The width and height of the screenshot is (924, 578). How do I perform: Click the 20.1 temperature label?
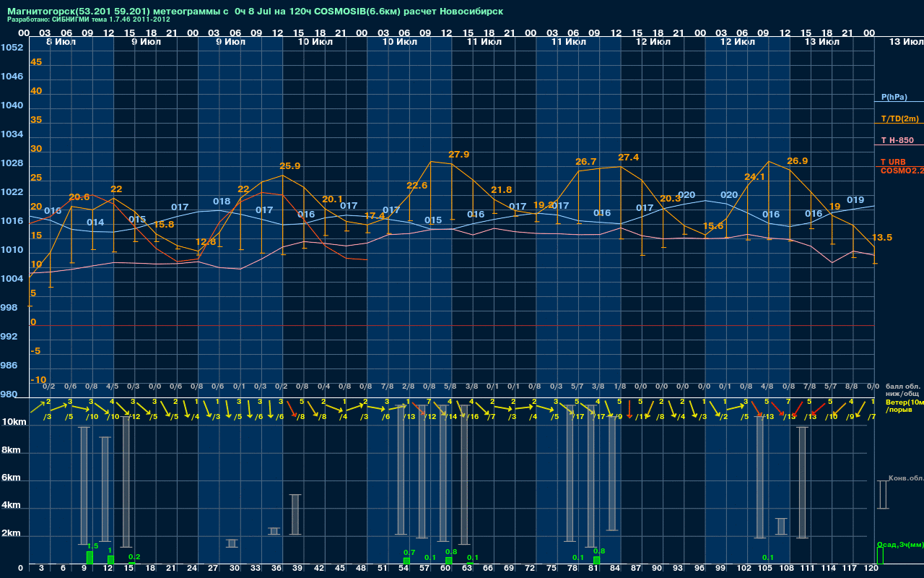click(333, 199)
